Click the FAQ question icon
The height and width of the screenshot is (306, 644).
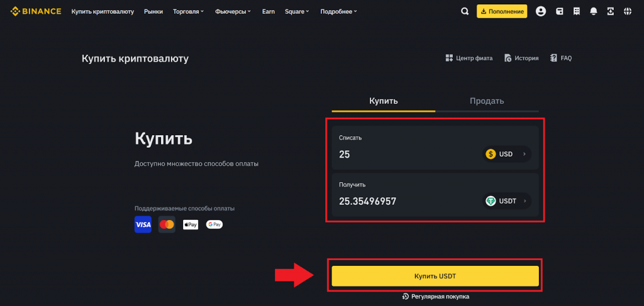pyautogui.click(x=554, y=58)
